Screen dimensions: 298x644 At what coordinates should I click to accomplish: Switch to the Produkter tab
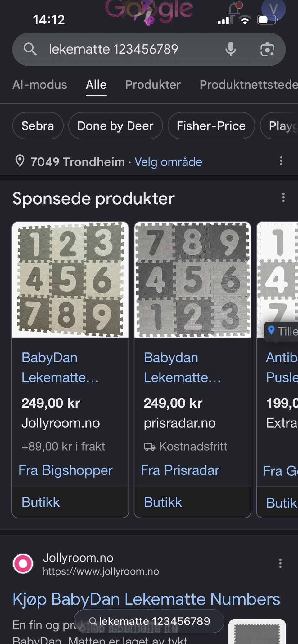(153, 85)
